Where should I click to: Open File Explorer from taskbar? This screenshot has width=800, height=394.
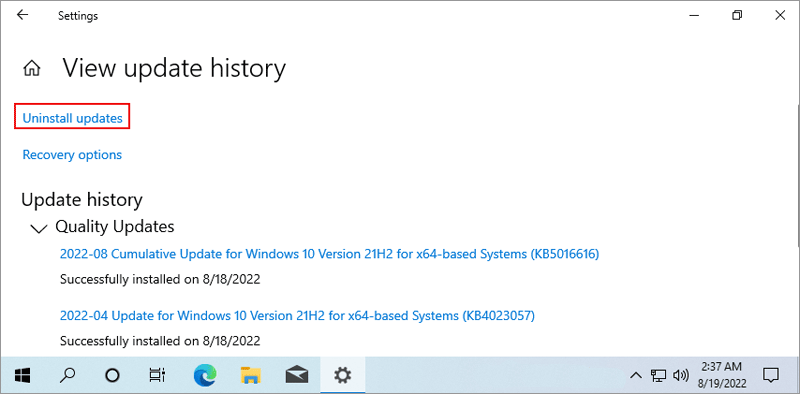pos(251,376)
